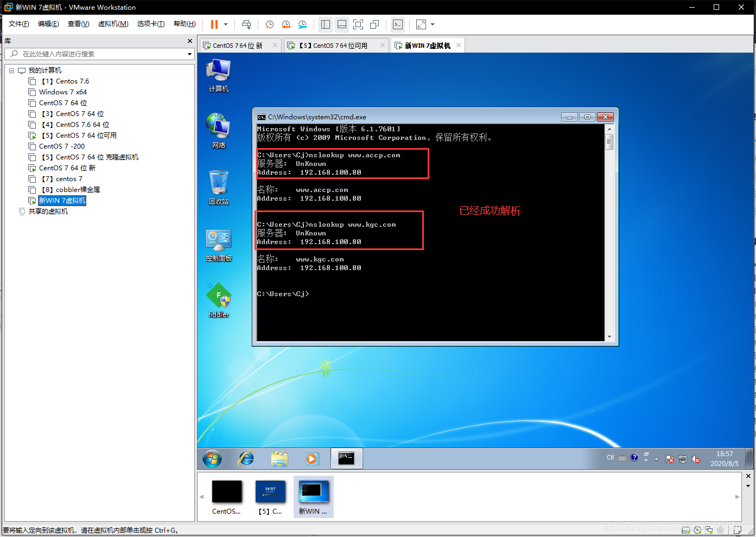The image size is (756, 537).
Task: Click the Windows 7 Start orb
Action: 212,458
